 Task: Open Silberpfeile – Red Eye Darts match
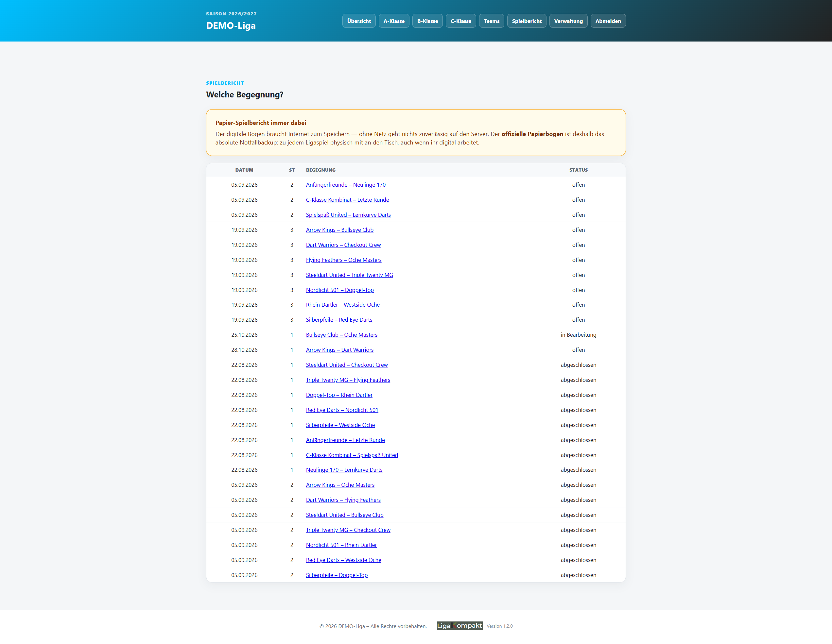click(339, 320)
